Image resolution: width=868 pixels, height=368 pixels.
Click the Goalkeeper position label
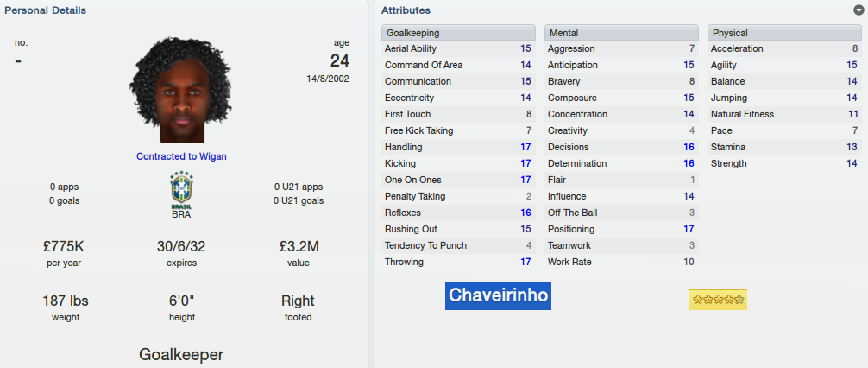tap(181, 355)
